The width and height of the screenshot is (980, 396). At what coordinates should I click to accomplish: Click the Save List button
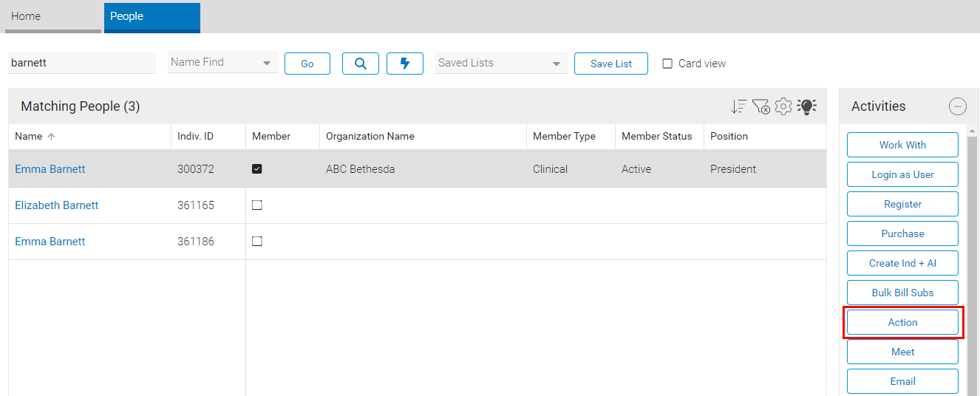[611, 64]
